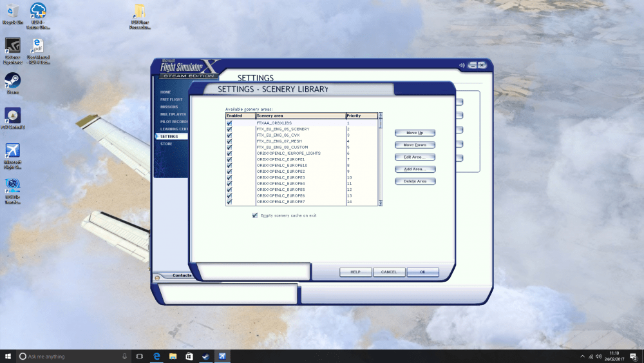
Task: Click the Delete Area button
Action: coord(415,181)
